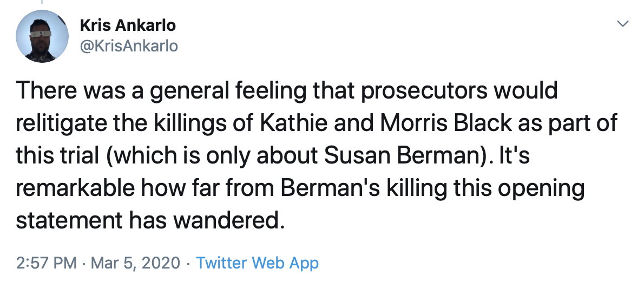Click the @KrisAnkarlo handle

tap(129, 47)
